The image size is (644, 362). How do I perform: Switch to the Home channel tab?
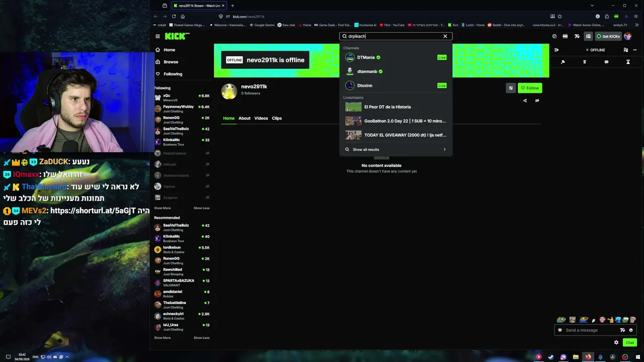click(x=228, y=118)
